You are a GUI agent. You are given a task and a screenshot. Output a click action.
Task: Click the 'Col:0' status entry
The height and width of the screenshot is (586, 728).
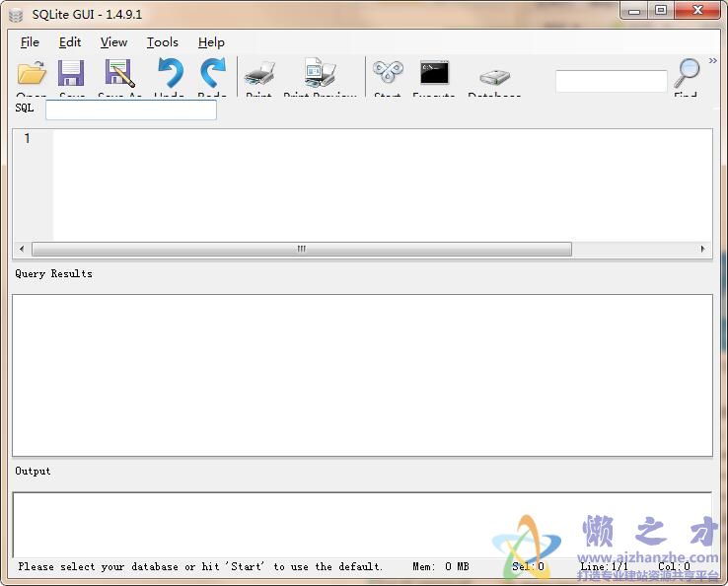pos(674,566)
